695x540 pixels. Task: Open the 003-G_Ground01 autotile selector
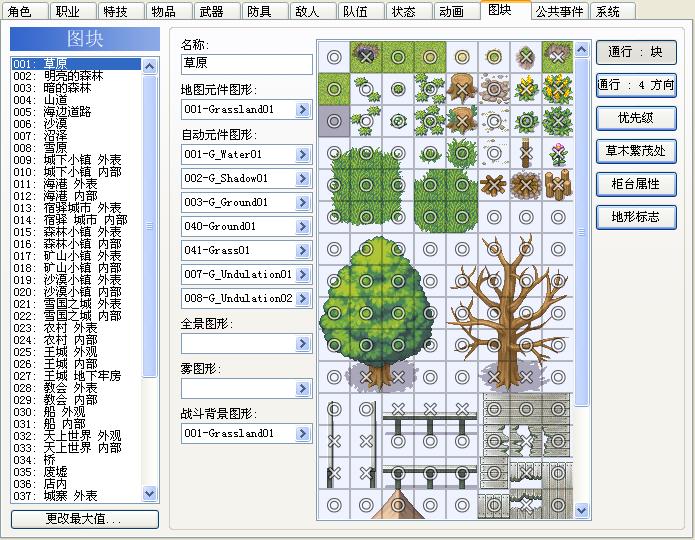(x=303, y=202)
